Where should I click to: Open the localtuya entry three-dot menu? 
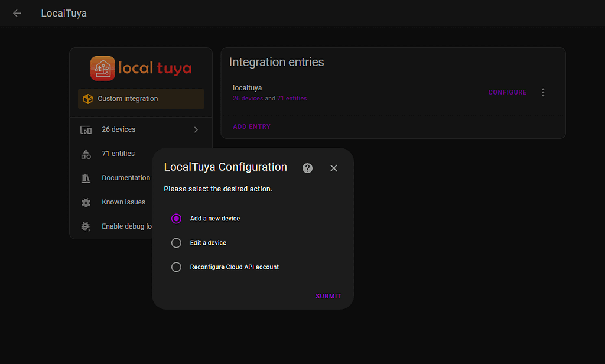[544, 92]
